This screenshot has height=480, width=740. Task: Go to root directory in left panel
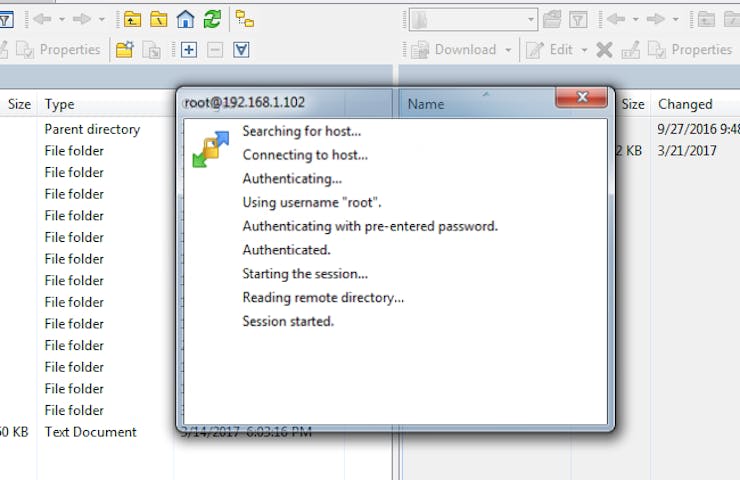159,19
